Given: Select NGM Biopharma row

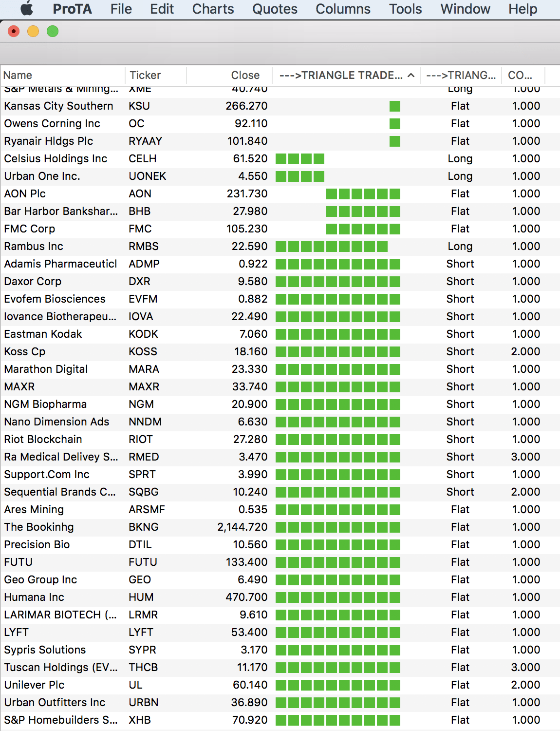Looking at the screenshot, I should [280, 404].
